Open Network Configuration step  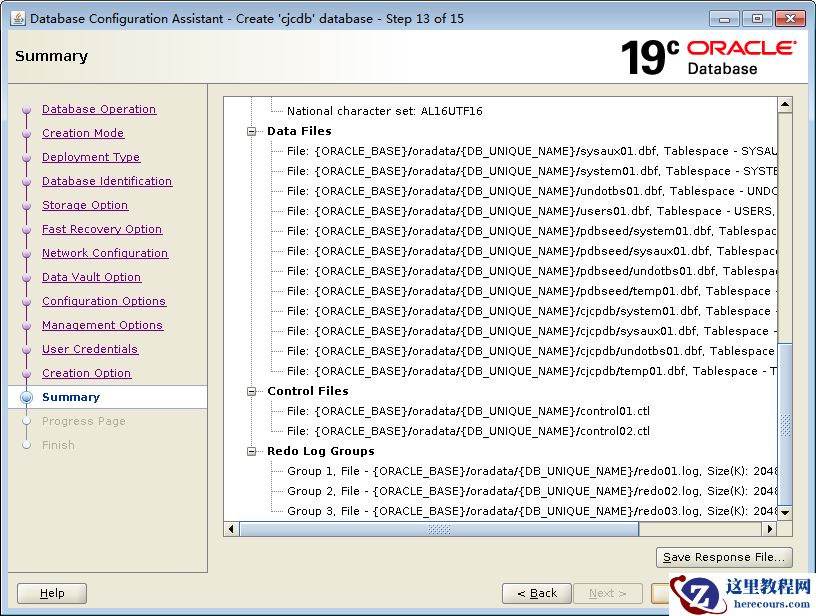[105, 253]
